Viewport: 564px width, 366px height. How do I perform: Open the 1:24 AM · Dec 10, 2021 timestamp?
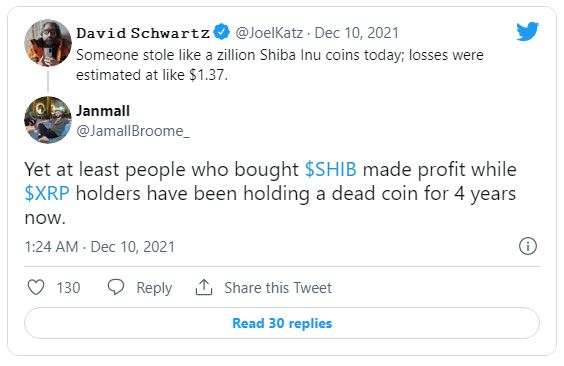coord(100,247)
